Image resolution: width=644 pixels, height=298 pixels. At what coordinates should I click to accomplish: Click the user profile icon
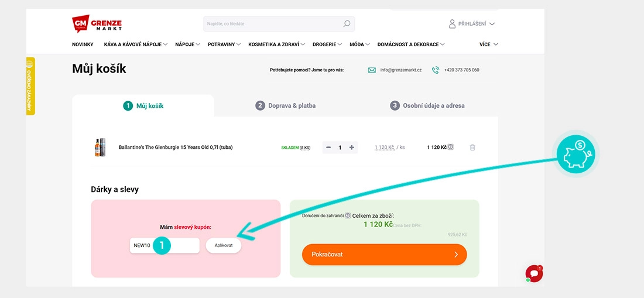click(x=452, y=24)
